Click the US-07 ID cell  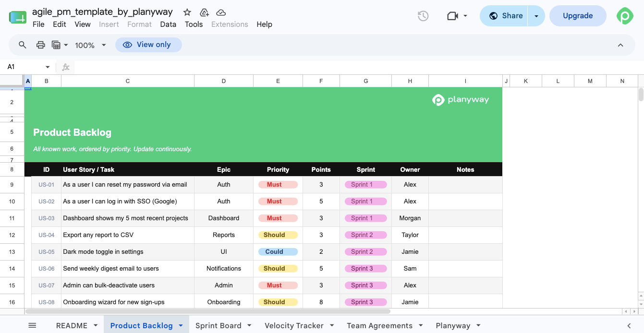coord(47,285)
